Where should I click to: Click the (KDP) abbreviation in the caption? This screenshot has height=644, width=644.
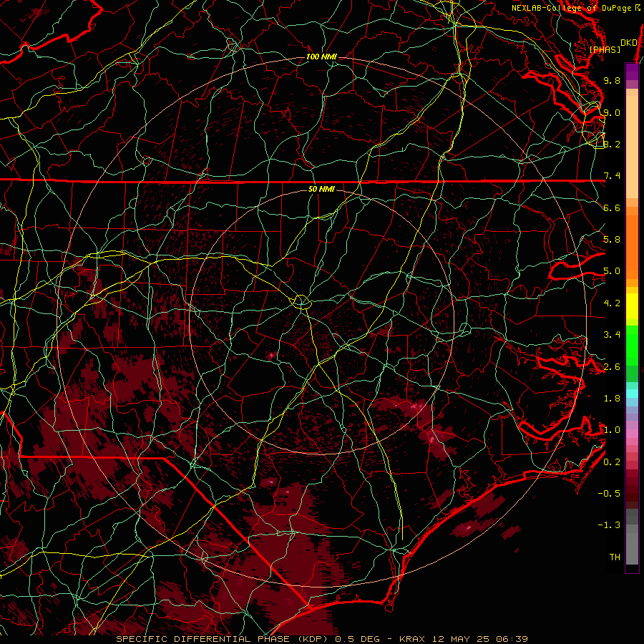[313, 639]
